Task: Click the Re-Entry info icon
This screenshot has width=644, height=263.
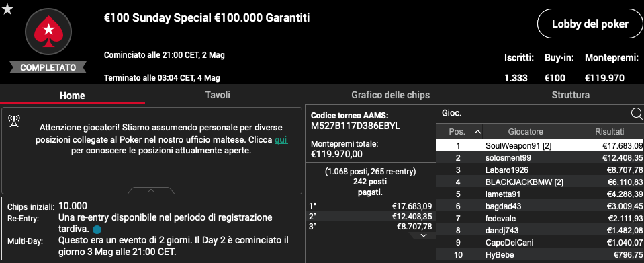Action: [97, 229]
